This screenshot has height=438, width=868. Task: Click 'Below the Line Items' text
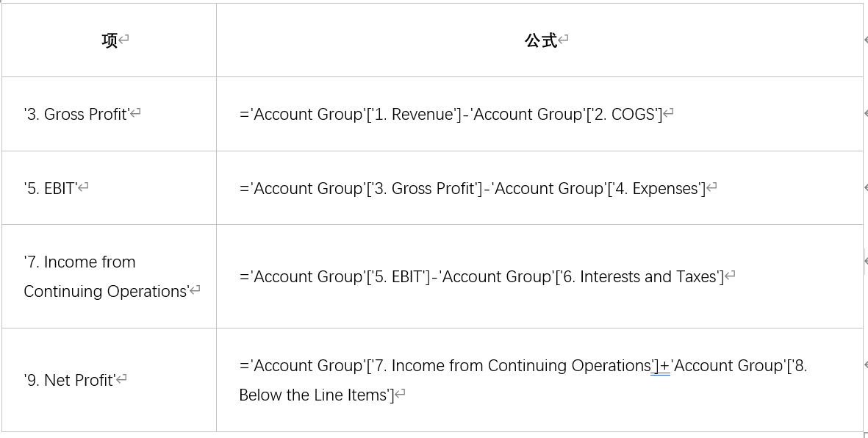click(313, 395)
